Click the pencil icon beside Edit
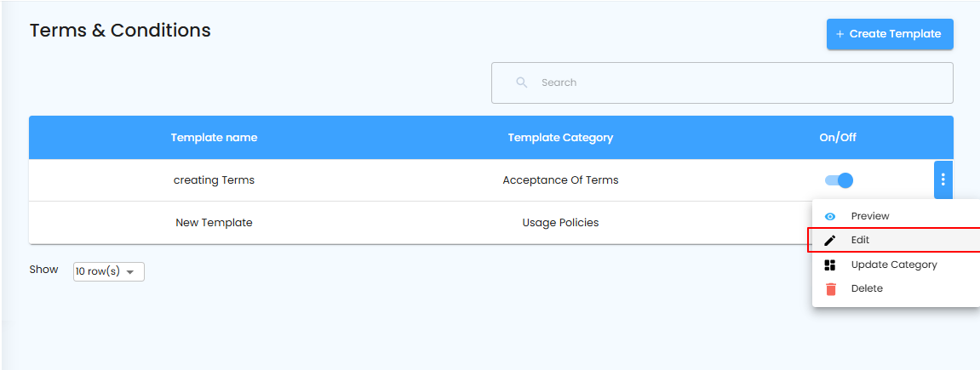This screenshot has width=980, height=370. pos(830,241)
